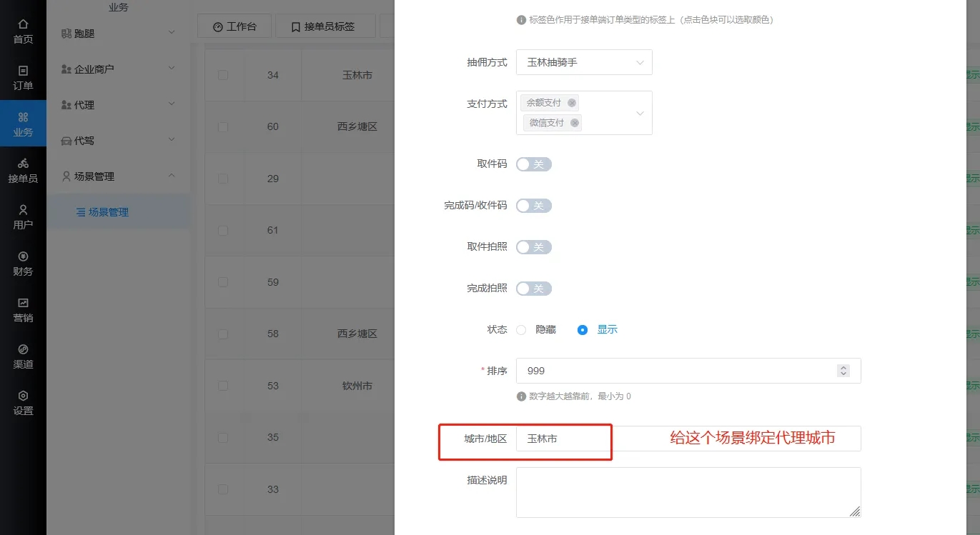Click the 工作台 button
Viewport: 980px width, 535px height.
click(x=234, y=26)
